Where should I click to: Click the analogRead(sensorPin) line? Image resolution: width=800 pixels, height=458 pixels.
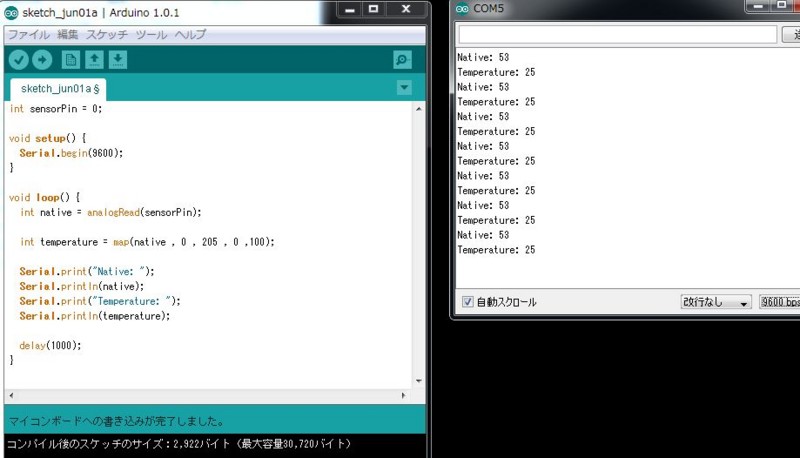point(111,212)
